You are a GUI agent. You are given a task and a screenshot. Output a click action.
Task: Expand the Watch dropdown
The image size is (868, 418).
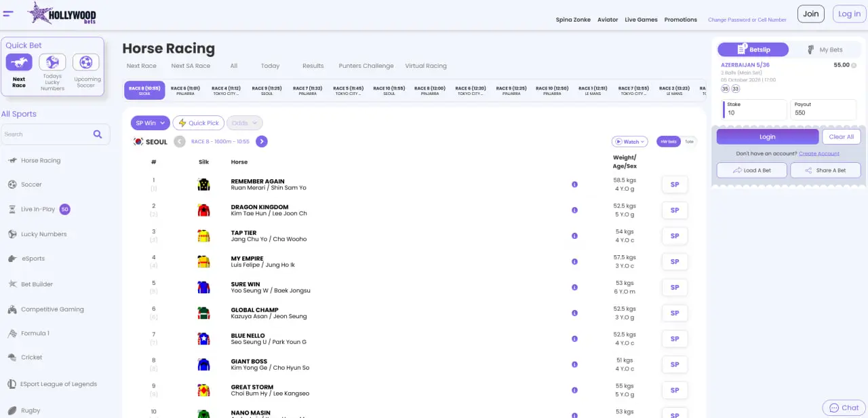pyautogui.click(x=630, y=142)
